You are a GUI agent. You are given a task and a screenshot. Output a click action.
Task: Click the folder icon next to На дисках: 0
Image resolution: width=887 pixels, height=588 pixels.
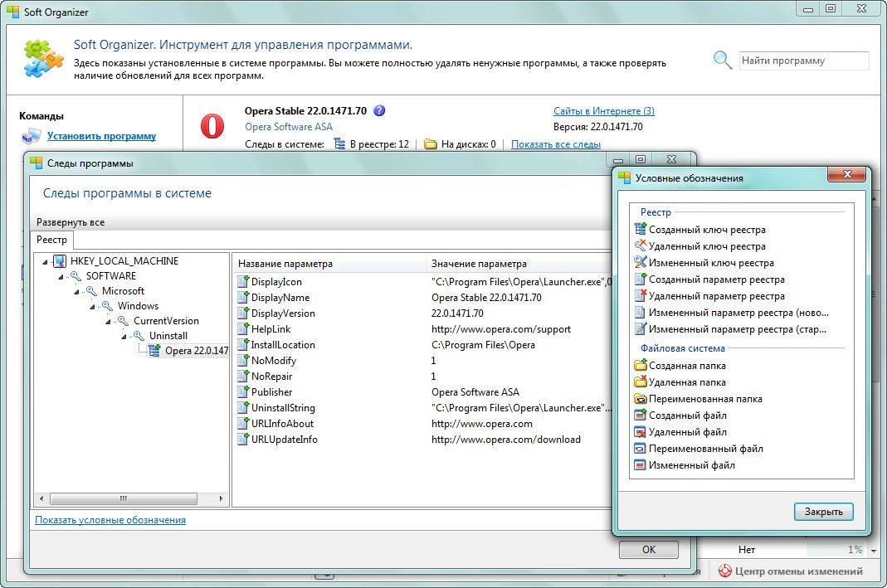431,144
